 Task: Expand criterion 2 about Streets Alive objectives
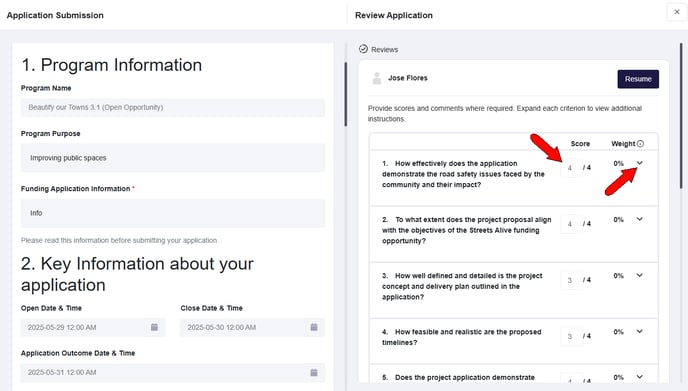640,219
